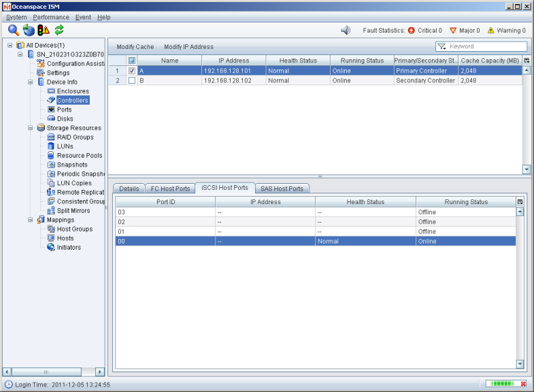This screenshot has width=534, height=392.
Task: Click the tree scrollbar right arrow
Action: pyautogui.click(x=100, y=372)
